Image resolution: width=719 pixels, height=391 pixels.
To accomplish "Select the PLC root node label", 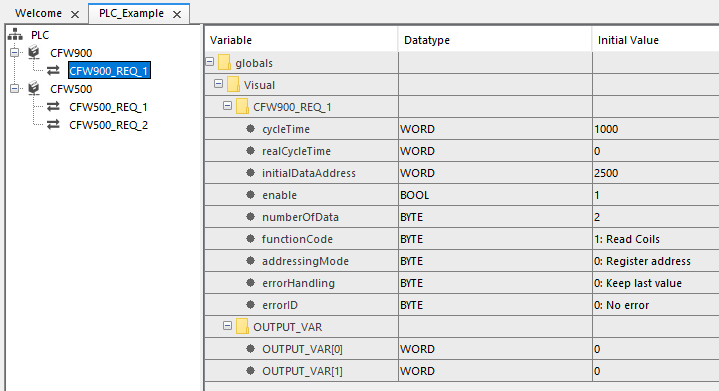I will 40,35.
